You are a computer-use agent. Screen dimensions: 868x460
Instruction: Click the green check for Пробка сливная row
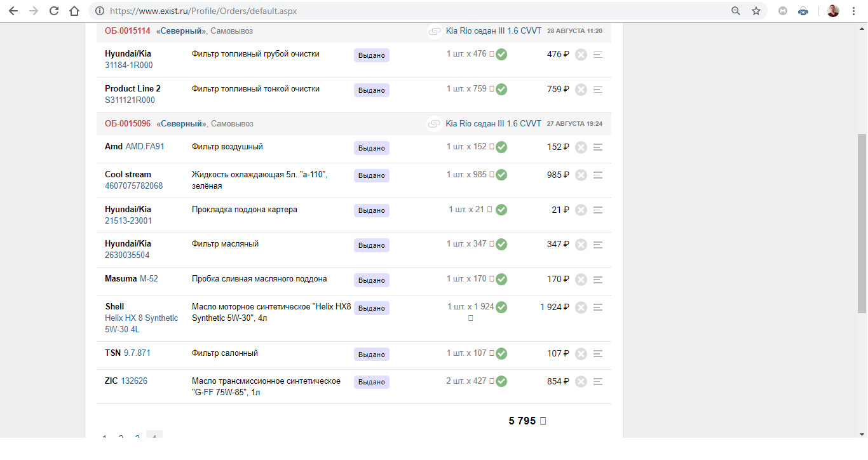click(501, 280)
